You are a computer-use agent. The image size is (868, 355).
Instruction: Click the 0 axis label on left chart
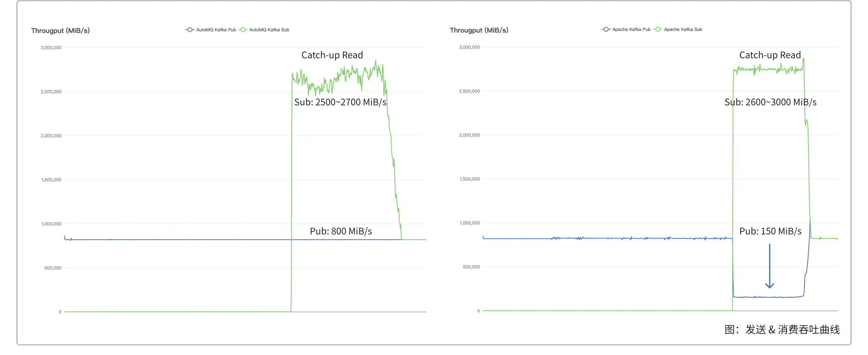pyautogui.click(x=60, y=312)
